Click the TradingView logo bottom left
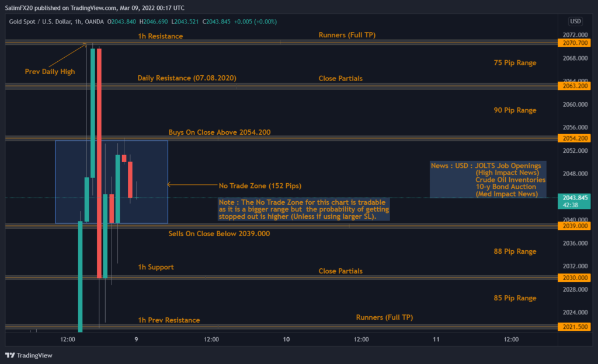Image resolution: width=598 pixels, height=364 pixels. tap(28, 355)
